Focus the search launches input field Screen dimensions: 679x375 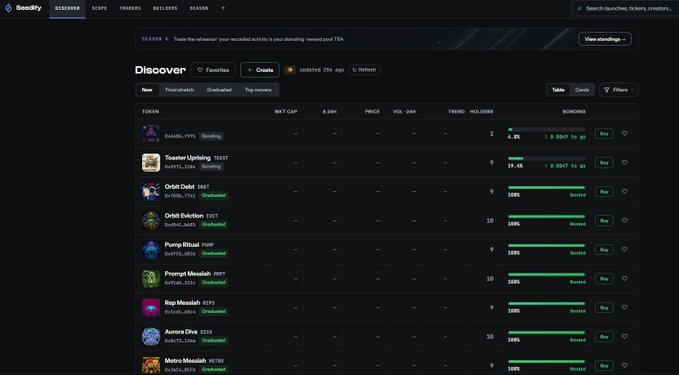[626, 8]
